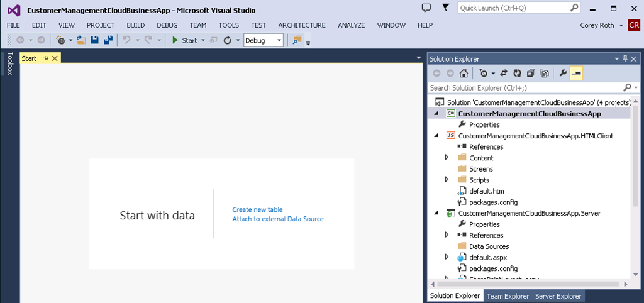Click the CR user account badge
644x303 pixels.
634,25
